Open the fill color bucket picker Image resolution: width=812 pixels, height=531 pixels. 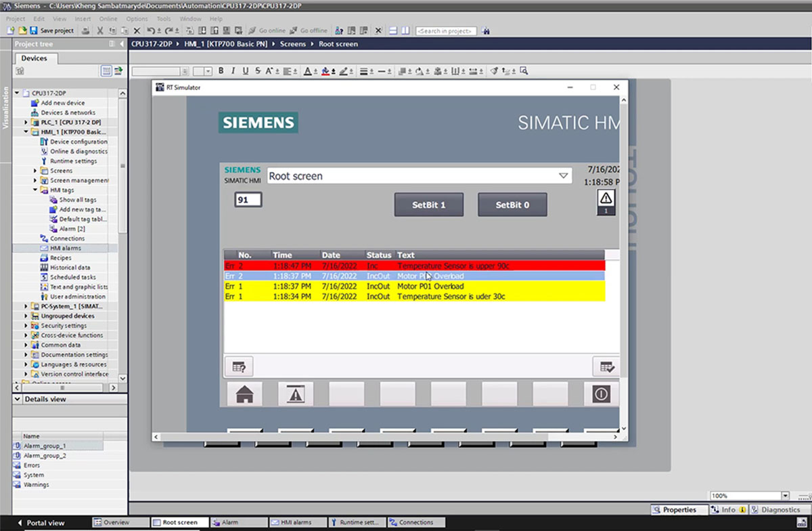tap(327, 70)
